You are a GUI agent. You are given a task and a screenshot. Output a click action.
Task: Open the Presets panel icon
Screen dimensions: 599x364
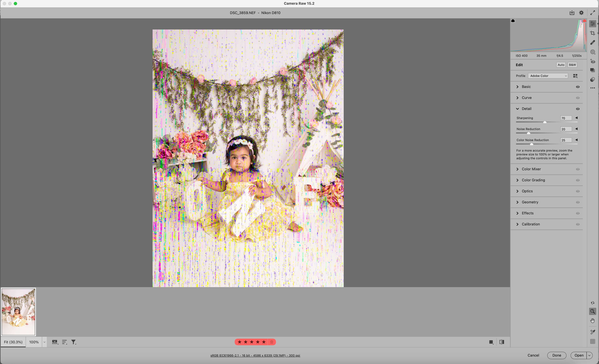click(x=592, y=79)
